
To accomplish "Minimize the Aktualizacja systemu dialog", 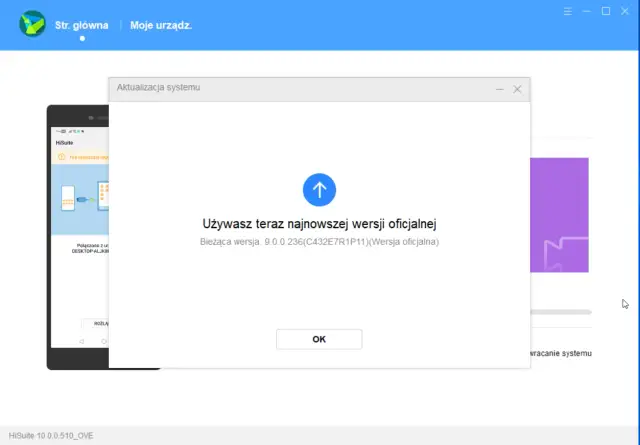I will [x=500, y=89].
